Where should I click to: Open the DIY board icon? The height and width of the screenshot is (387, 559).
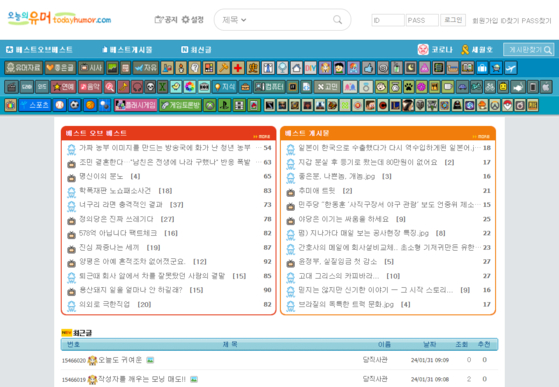tap(311, 68)
